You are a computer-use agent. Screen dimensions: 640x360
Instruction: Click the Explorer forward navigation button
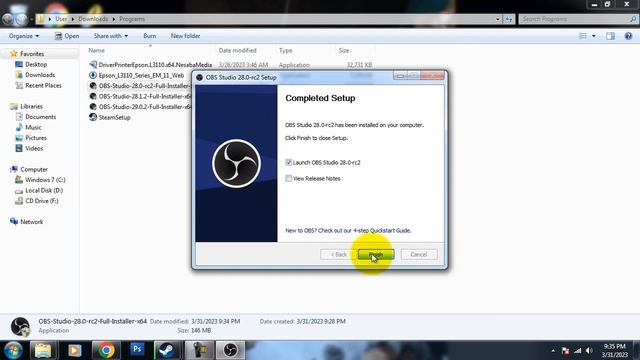point(21,19)
